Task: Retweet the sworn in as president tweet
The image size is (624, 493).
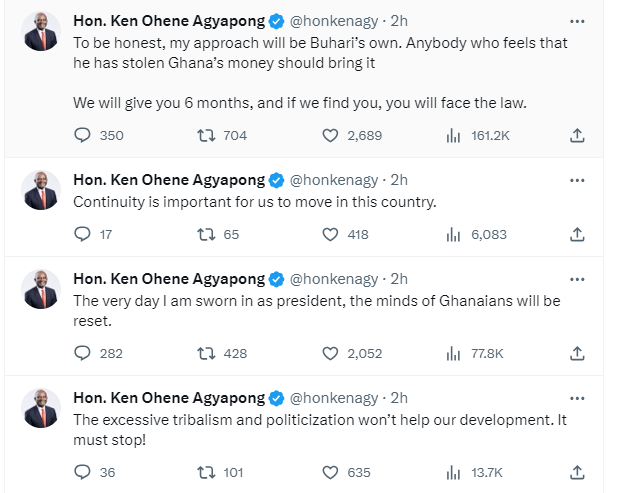Action: 205,353
